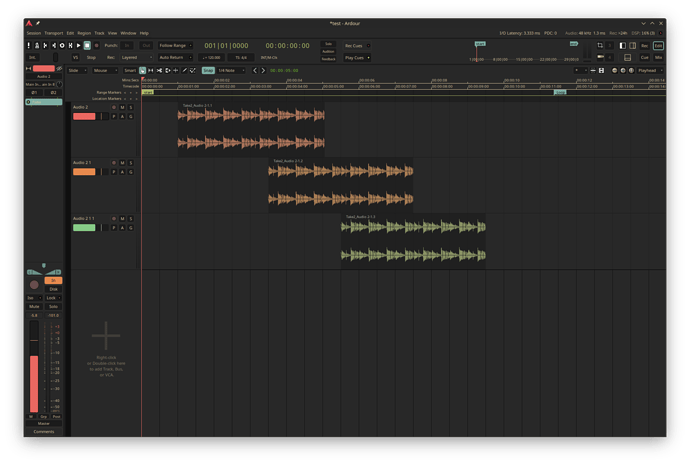Switch to the Mix window button
Image resolution: width=690 pixels, height=465 pixels.
click(x=658, y=57)
